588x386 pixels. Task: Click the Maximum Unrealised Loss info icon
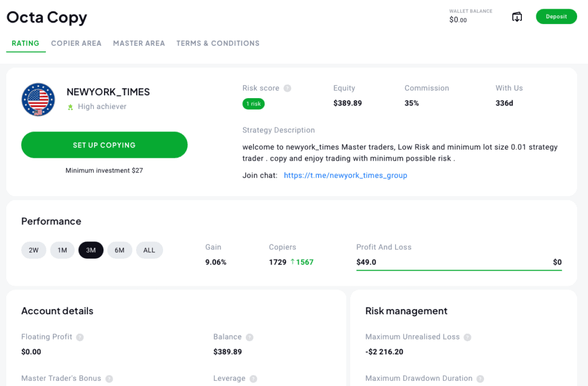click(x=468, y=337)
